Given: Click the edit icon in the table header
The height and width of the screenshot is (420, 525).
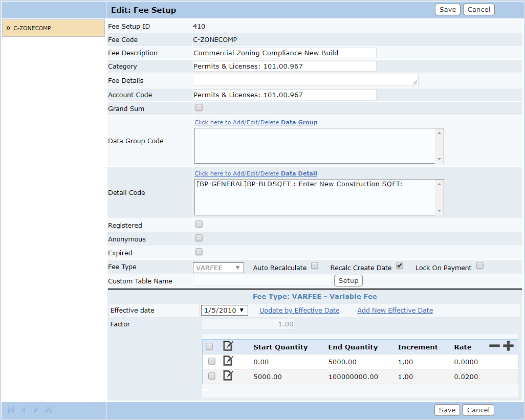Looking at the screenshot, I should (x=228, y=346).
